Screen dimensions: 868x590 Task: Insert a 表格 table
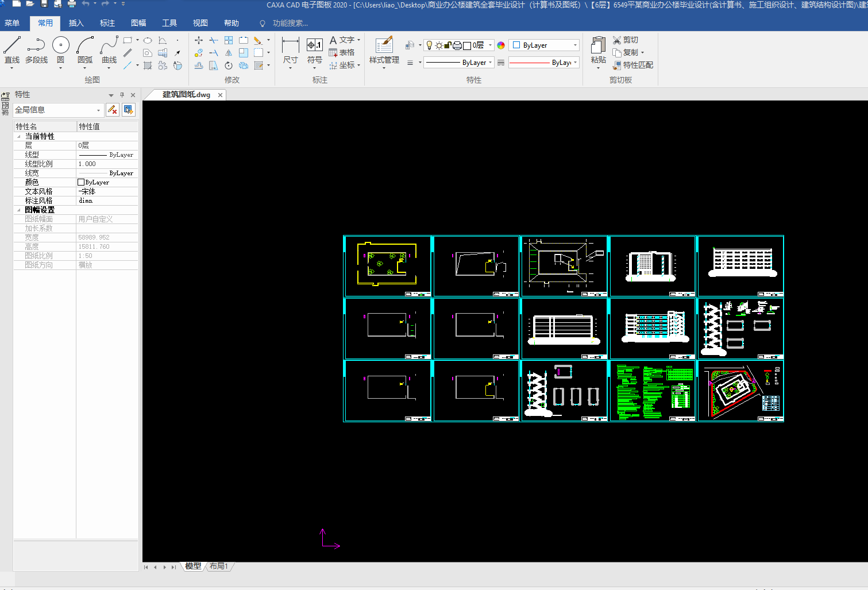342,53
